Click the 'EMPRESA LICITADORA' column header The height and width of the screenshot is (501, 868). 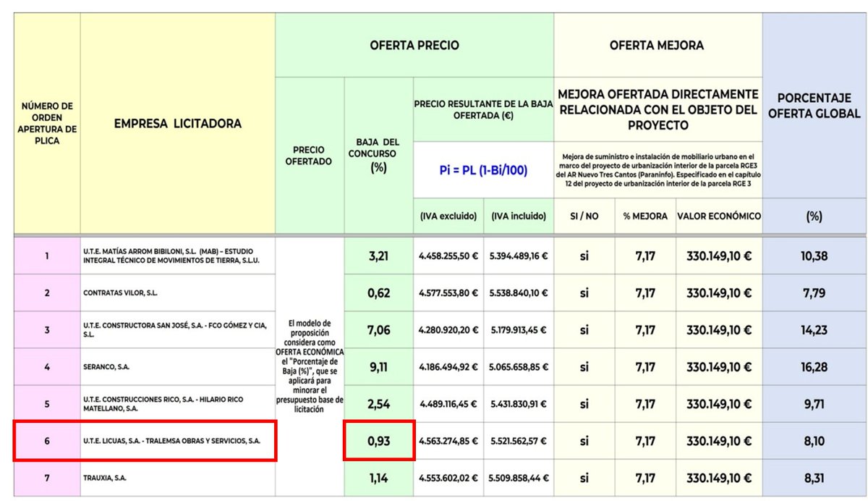(178, 123)
